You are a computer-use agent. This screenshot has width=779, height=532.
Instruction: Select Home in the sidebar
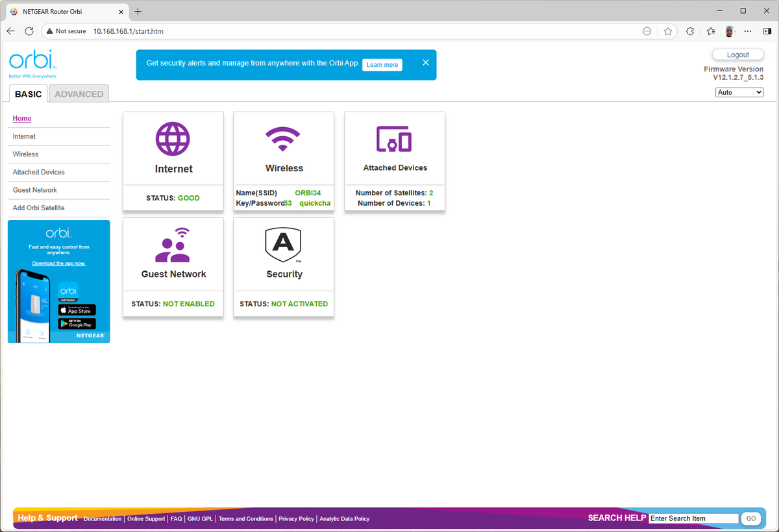pos(22,119)
